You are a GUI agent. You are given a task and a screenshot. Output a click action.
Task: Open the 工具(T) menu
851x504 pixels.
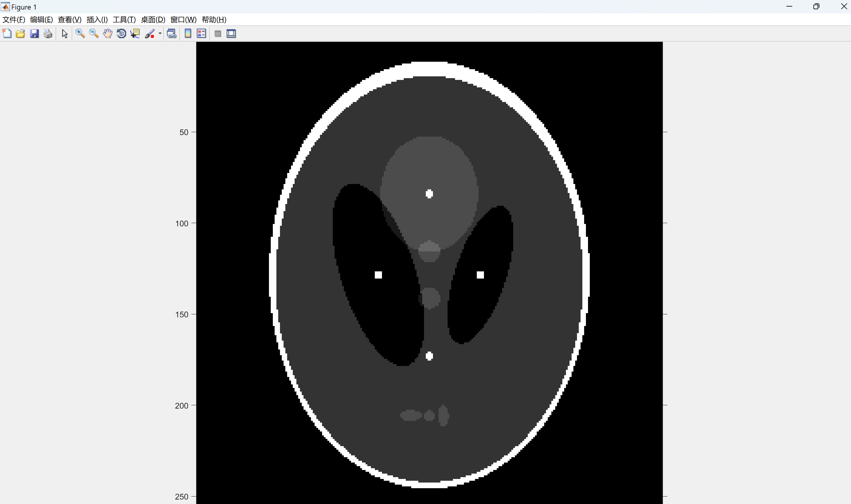click(124, 20)
